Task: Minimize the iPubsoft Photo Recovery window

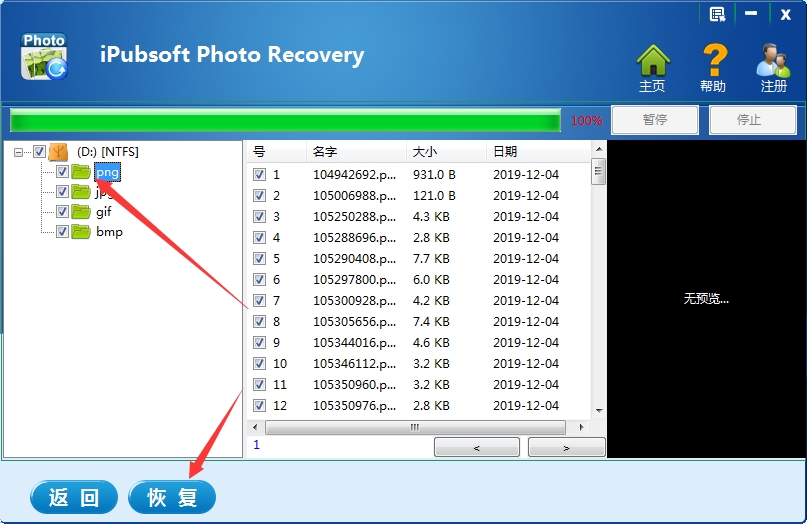Action: [751, 13]
